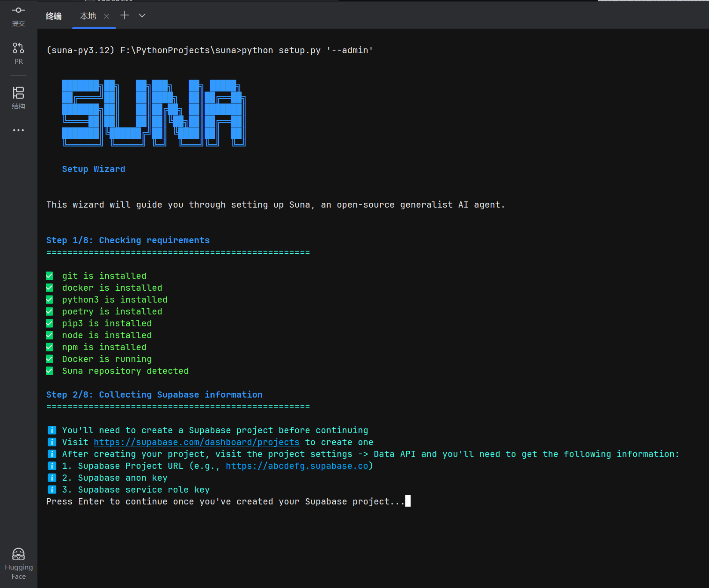
Task: Click 'Step 1/8: Checking requirements' heading
Action: tap(128, 240)
